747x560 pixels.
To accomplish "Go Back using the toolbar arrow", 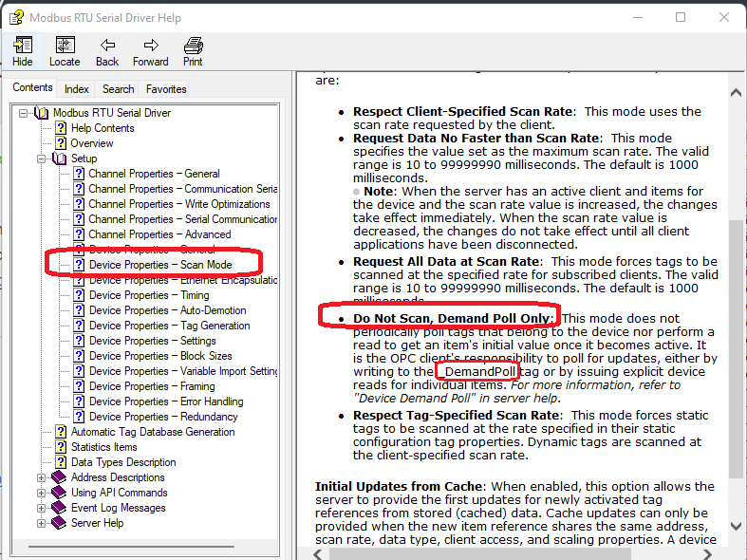I will coord(107,46).
